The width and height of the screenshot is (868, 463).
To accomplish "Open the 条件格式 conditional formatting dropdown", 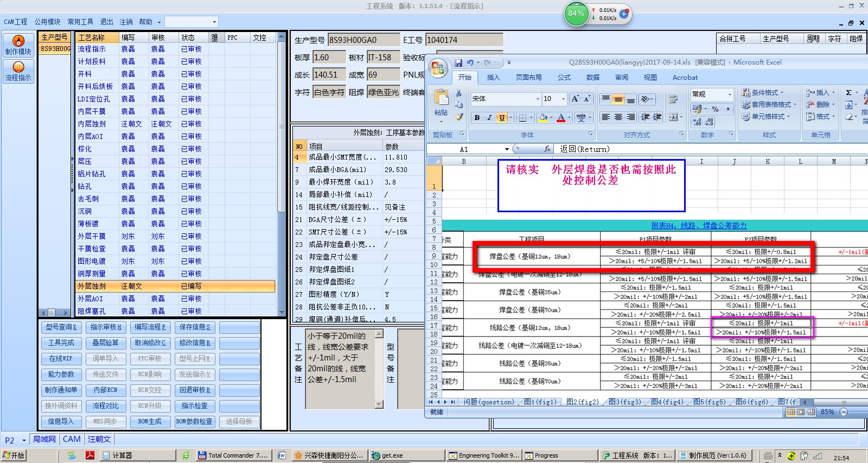I will 762,93.
